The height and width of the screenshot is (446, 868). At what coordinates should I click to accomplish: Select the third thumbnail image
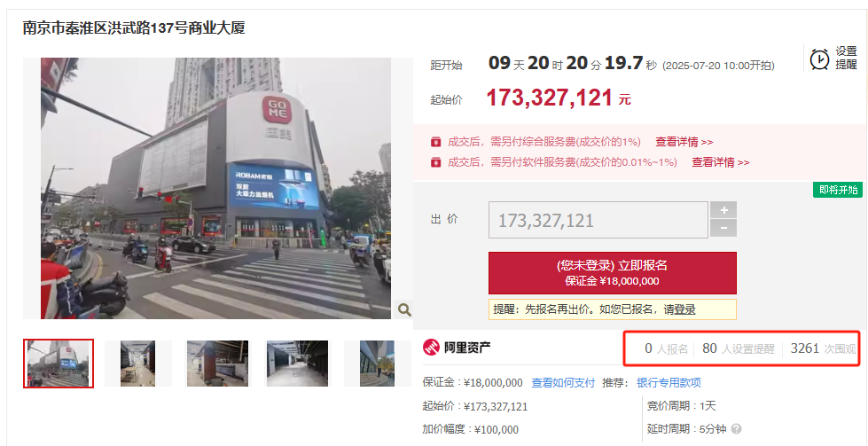(x=217, y=363)
